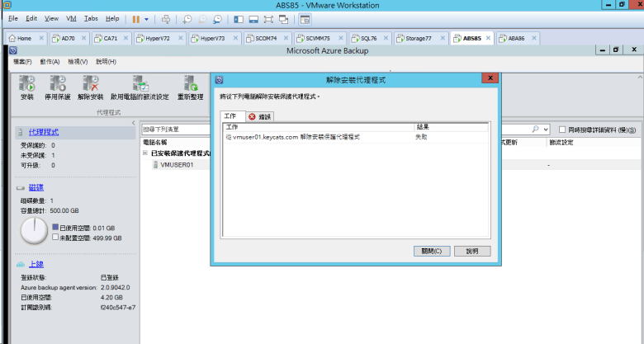Click the 安裝 (Install) agent icon
Viewport: 644px width, 344px height.
coord(26,83)
